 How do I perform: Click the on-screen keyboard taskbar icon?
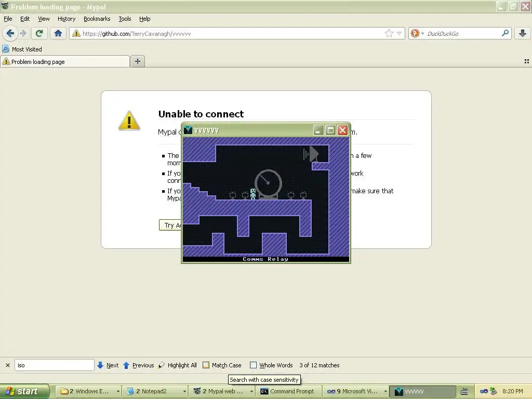pyautogui.click(x=464, y=392)
